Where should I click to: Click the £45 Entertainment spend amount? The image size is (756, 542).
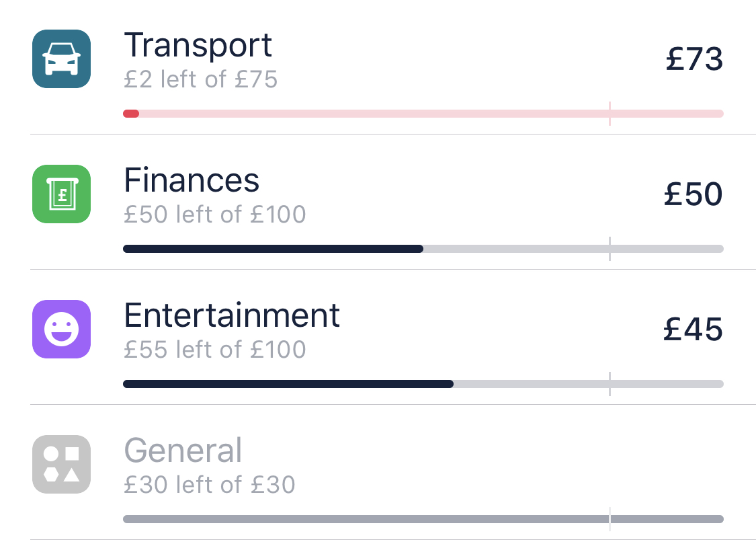point(693,330)
